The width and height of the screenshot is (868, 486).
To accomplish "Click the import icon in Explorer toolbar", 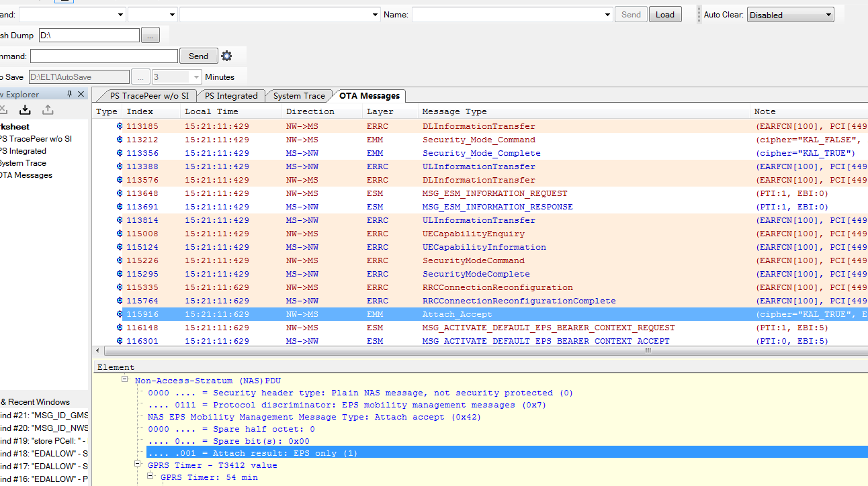I will pyautogui.click(x=25, y=109).
